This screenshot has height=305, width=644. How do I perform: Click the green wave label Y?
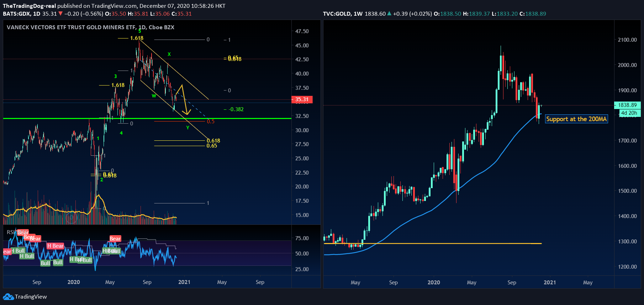coord(188,128)
